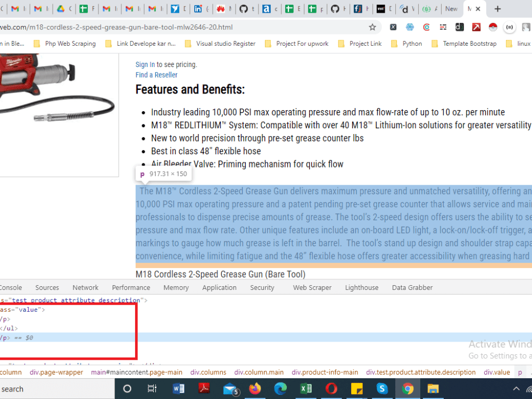Open the Template Bootstrap bookmark folder
The image size is (532, 399).
tap(464, 44)
